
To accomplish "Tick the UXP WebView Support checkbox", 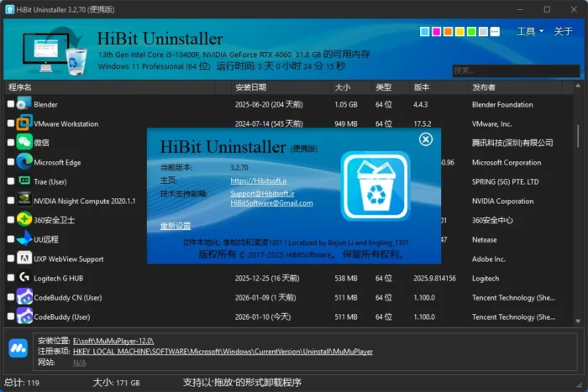I will [x=11, y=259].
